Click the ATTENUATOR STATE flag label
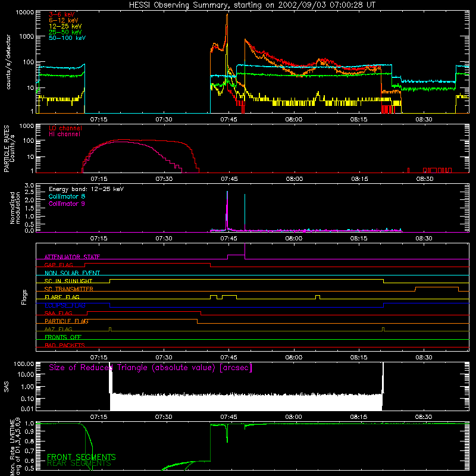 coord(72,257)
